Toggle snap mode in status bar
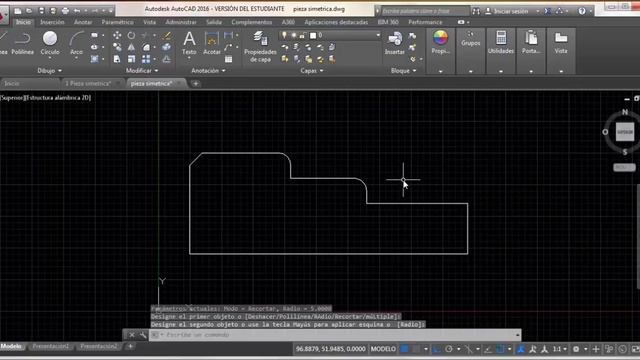 pyautogui.click(x=416, y=349)
